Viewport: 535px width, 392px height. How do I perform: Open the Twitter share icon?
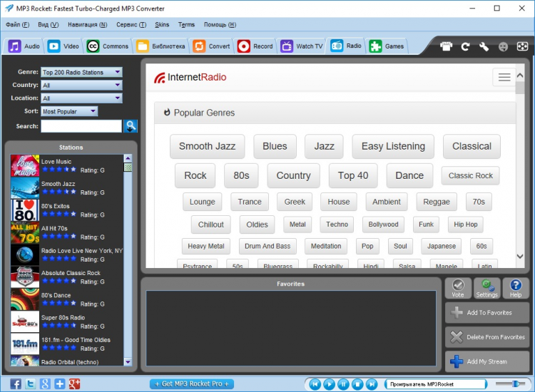click(x=31, y=384)
